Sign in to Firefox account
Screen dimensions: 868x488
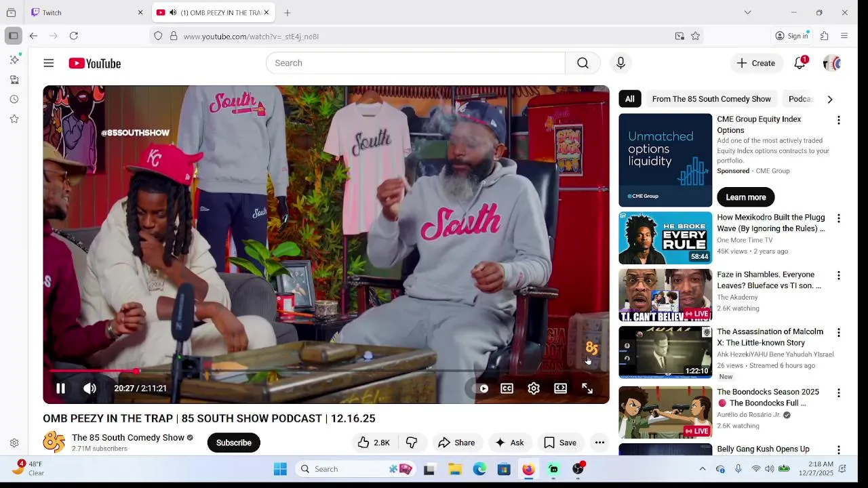[x=792, y=36]
